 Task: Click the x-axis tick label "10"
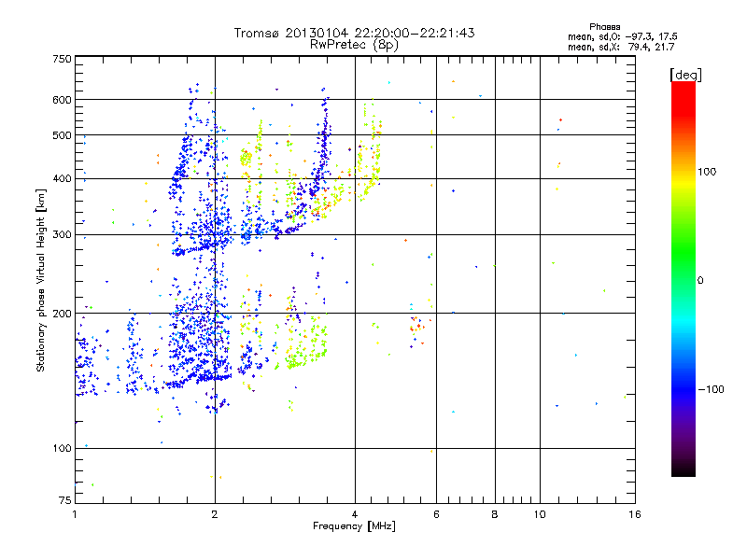[540, 514]
